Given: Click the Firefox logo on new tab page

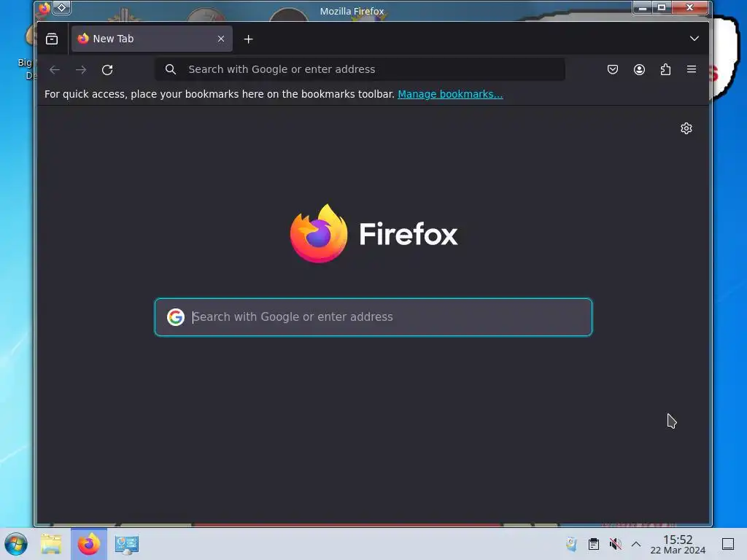Looking at the screenshot, I should (x=374, y=233).
